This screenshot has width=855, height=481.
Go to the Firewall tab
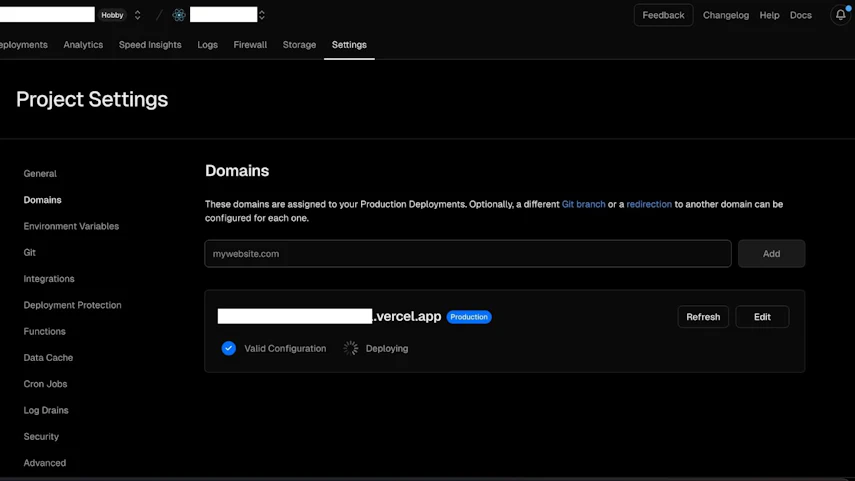tap(250, 45)
